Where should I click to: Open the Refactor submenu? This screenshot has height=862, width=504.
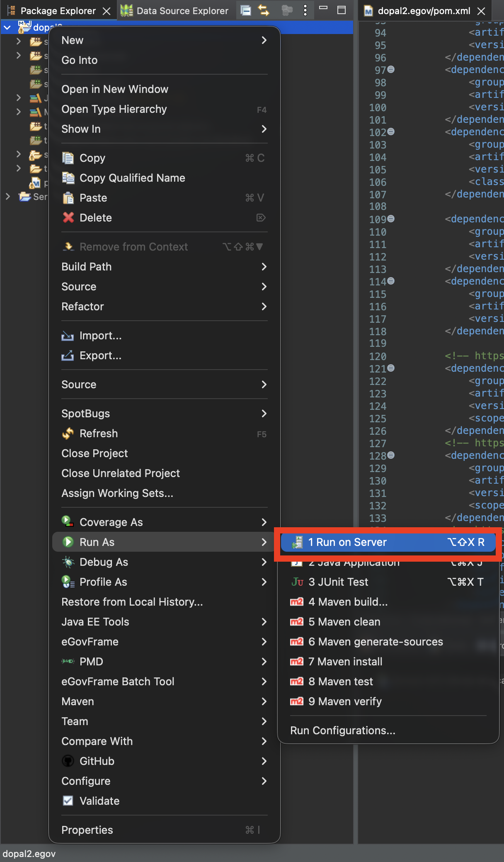165,307
